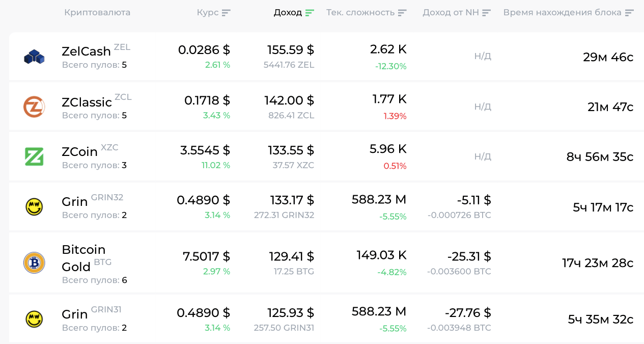Click the ZCoin green Z logo
Image resolution: width=644 pixels, height=344 pixels.
click(34, 156)
